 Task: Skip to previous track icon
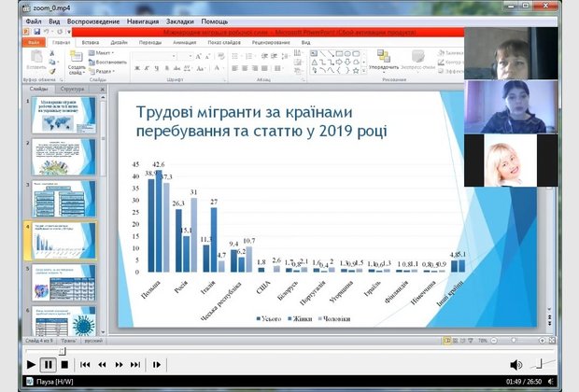[85, 365]
